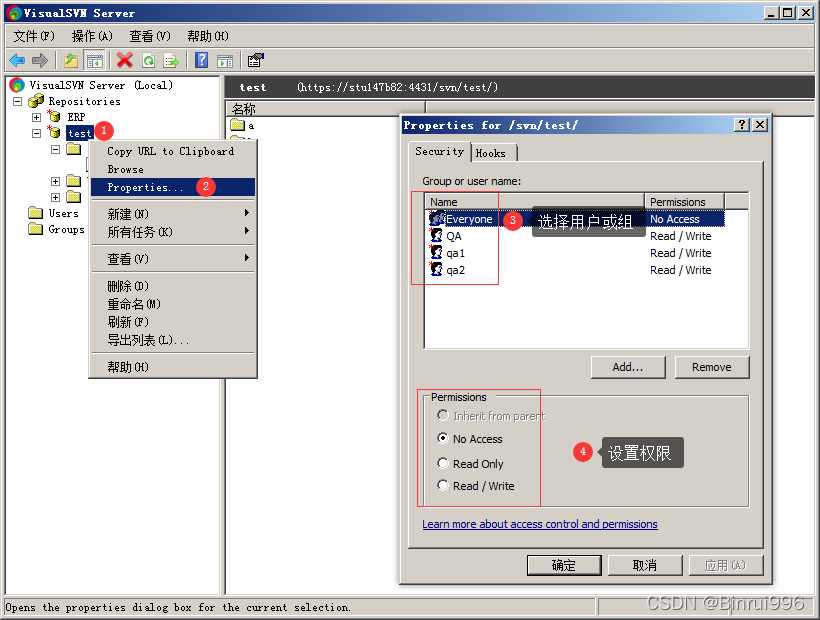
Task: Expand the third subfolder under test
Action: click(x=55, y=197)
